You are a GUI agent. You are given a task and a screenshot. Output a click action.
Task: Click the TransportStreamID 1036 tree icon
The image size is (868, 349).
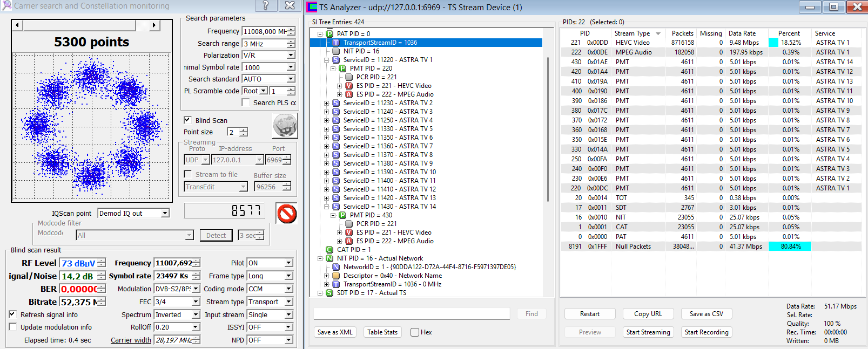pyautogui.click(x=336, y=43)
